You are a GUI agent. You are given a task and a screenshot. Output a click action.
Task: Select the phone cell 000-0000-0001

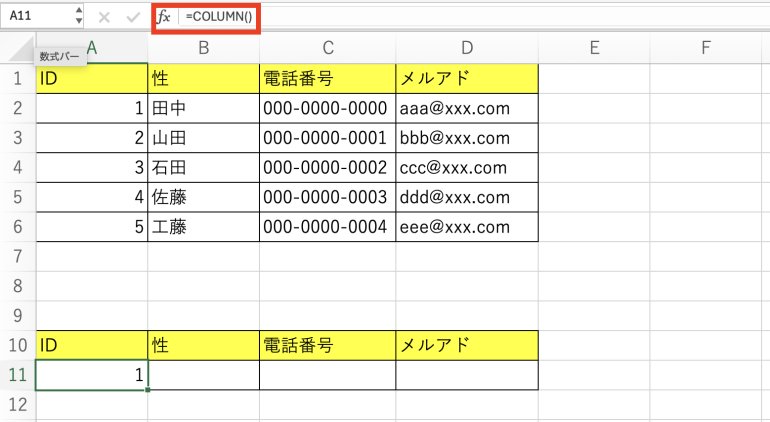pos(328,138)
